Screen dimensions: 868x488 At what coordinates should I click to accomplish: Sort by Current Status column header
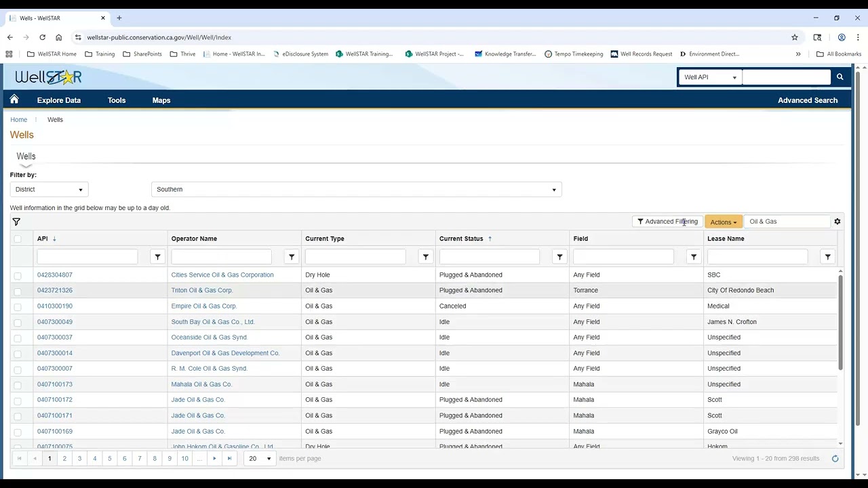[461, 239]
